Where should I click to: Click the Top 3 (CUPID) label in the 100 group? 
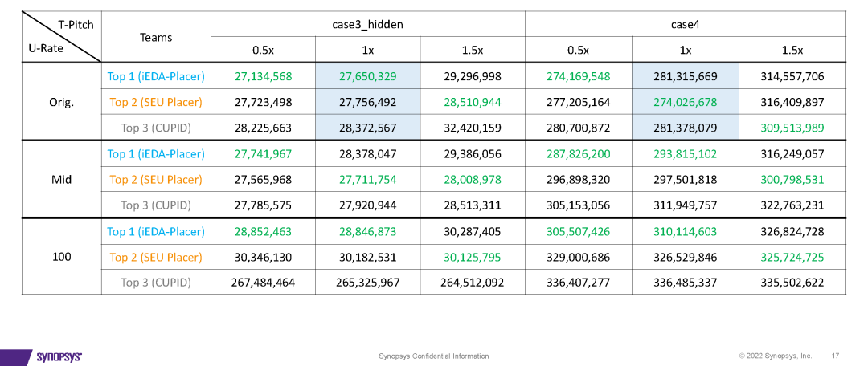156,283
